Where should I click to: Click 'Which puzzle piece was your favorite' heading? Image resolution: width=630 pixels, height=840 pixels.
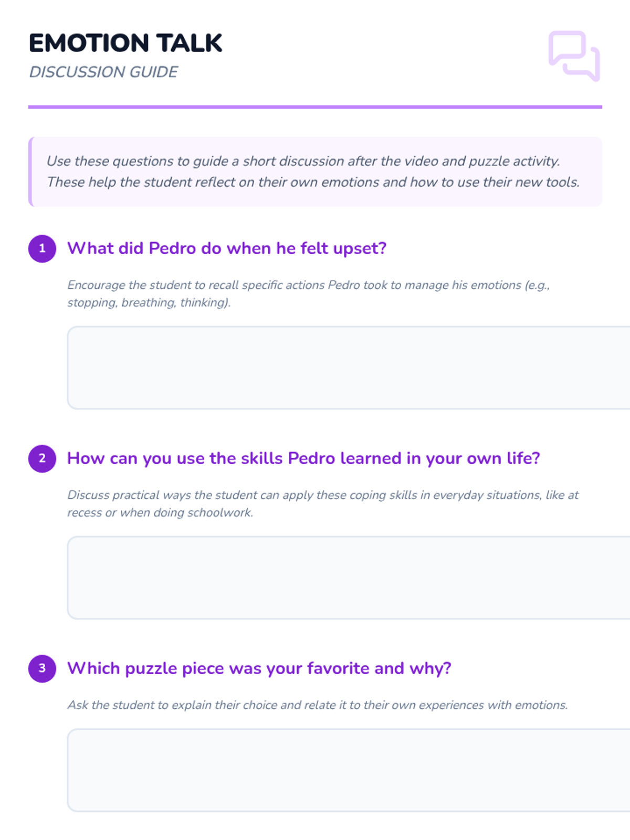point(259,668)
